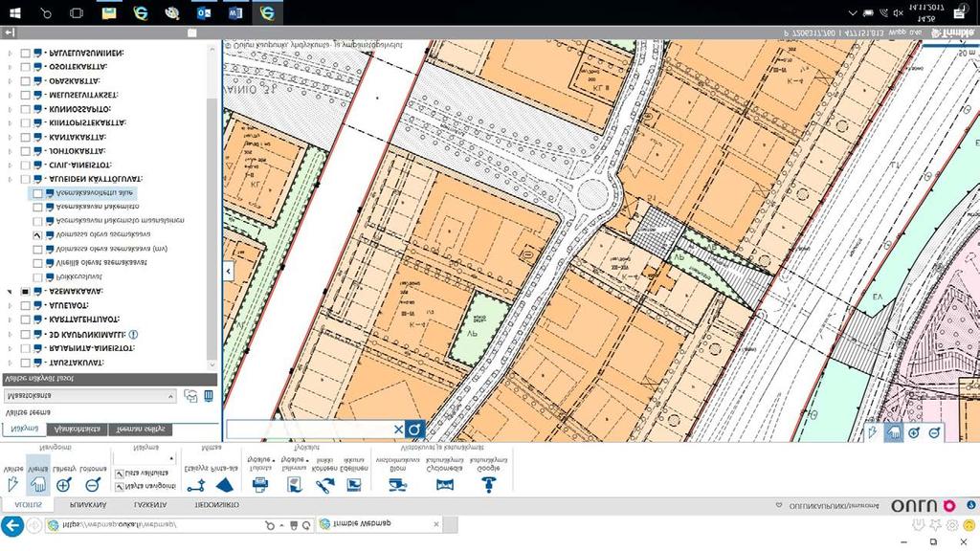Screen dimensions: 980x551
Task: Tick the Asemakaavan hakemisto layer checkbox
Action: tap(37, 207)
